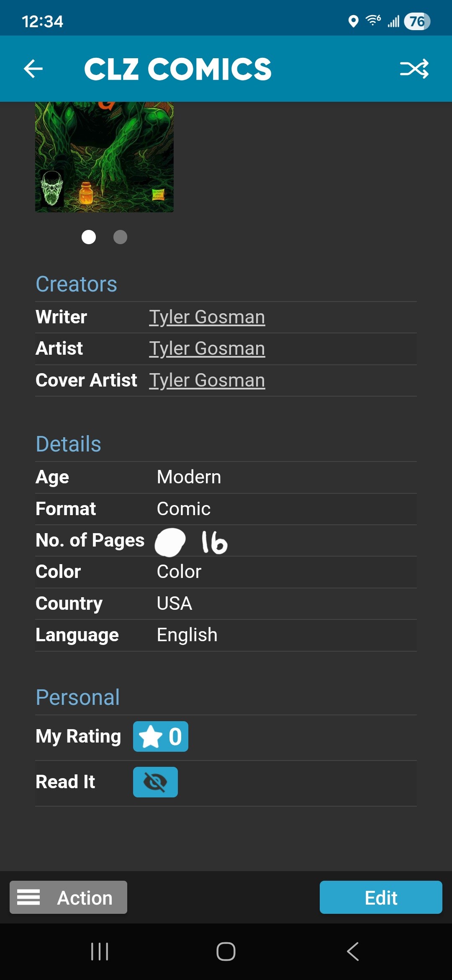Tap Android home button
Image resolution: width=452 pixels, height=980 pixels.
coord(226,952)
